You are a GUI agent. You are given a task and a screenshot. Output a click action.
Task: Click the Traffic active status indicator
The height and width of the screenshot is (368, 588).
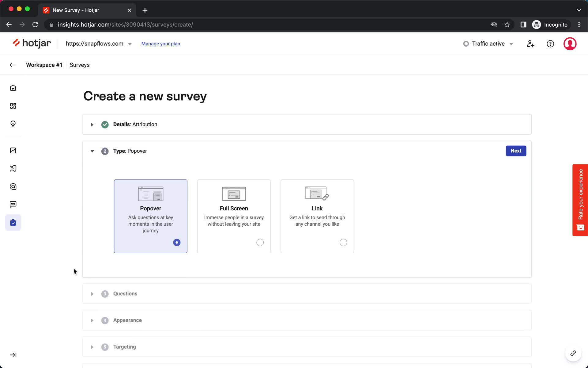tap(488, 44)
